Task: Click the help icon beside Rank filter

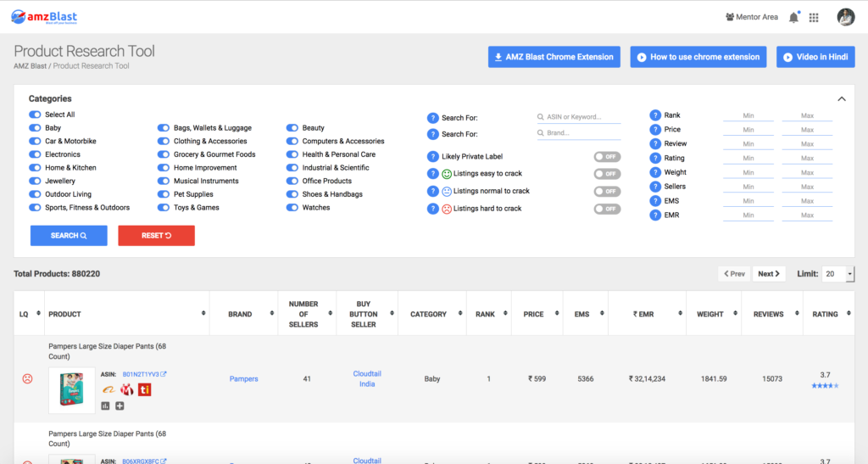Action: (x=654, y=115)
